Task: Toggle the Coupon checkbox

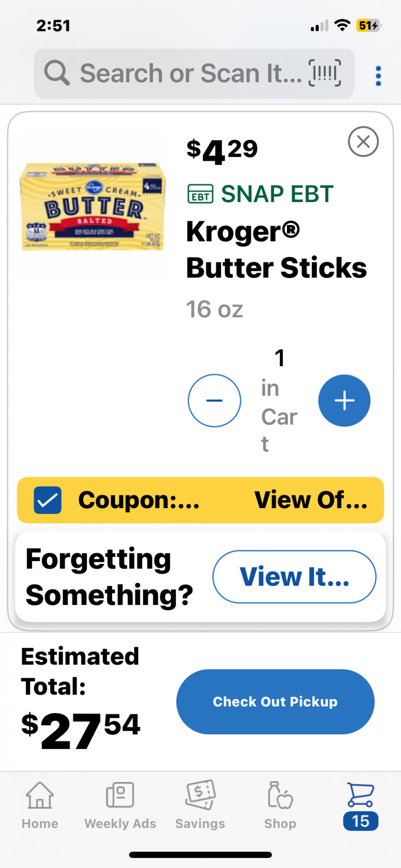Action: coord(47,500)
